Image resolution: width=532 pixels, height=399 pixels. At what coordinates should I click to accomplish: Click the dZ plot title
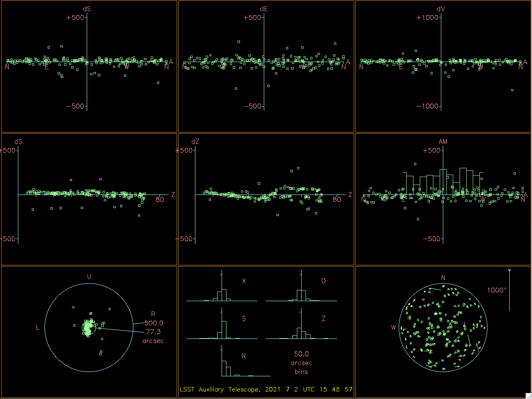click(x=195, y=142)
